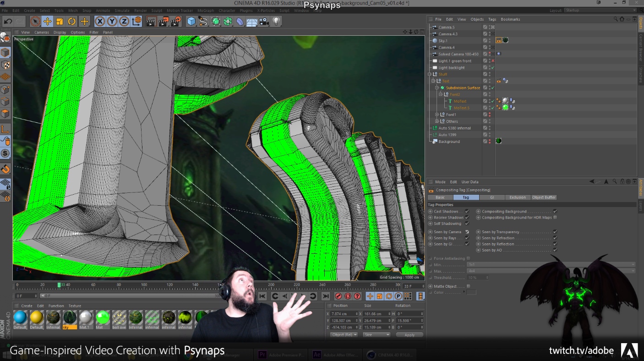Switch to the Object Buffer tab
The width and height of the screenshot is (644, 361).
click(544, 197)
